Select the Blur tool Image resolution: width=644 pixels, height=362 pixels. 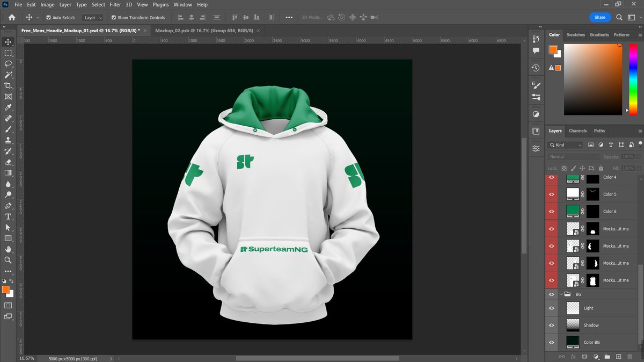pos(8,184)
